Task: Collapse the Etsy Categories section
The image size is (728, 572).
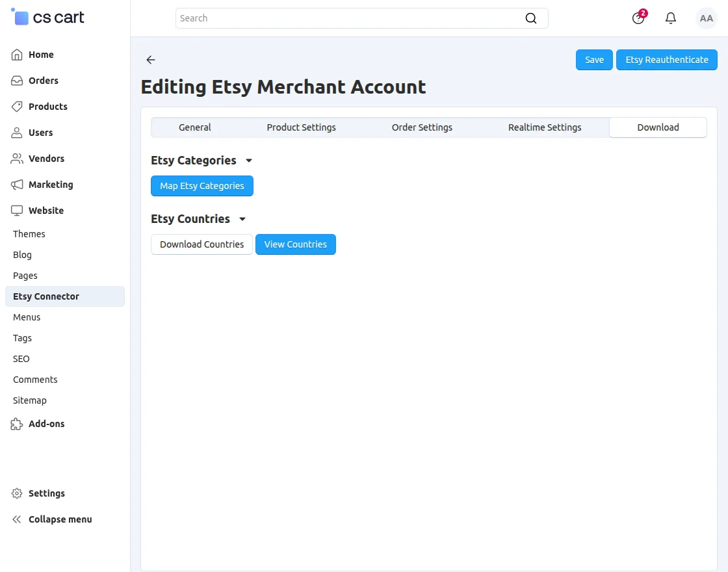Action: [248, 161]
